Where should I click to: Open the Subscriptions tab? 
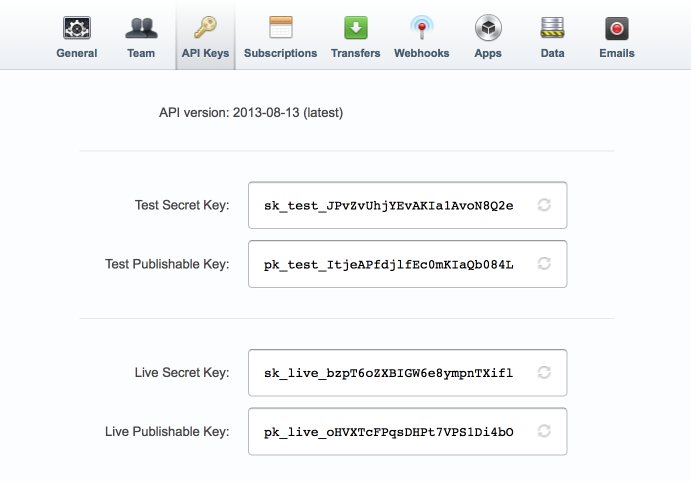pos(280,36)
